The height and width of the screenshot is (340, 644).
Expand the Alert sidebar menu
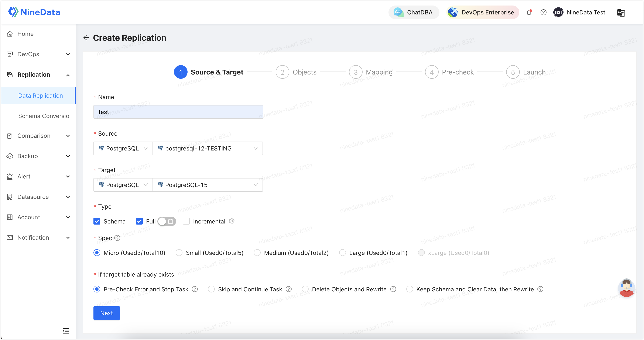point(38,176)
